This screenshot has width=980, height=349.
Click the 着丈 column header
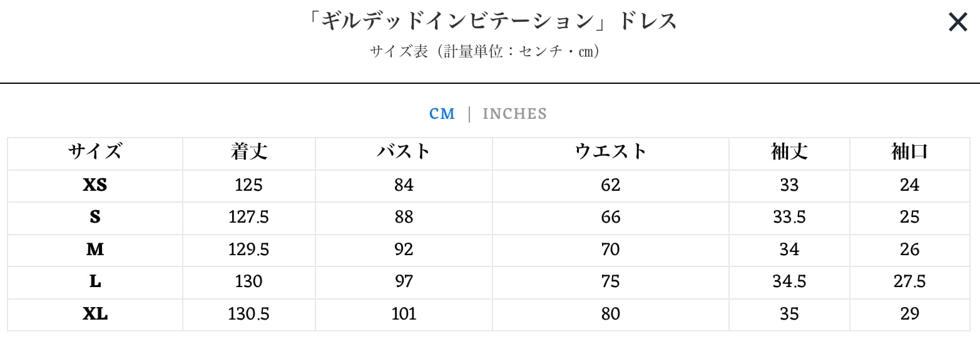click(x=248, y=152)
